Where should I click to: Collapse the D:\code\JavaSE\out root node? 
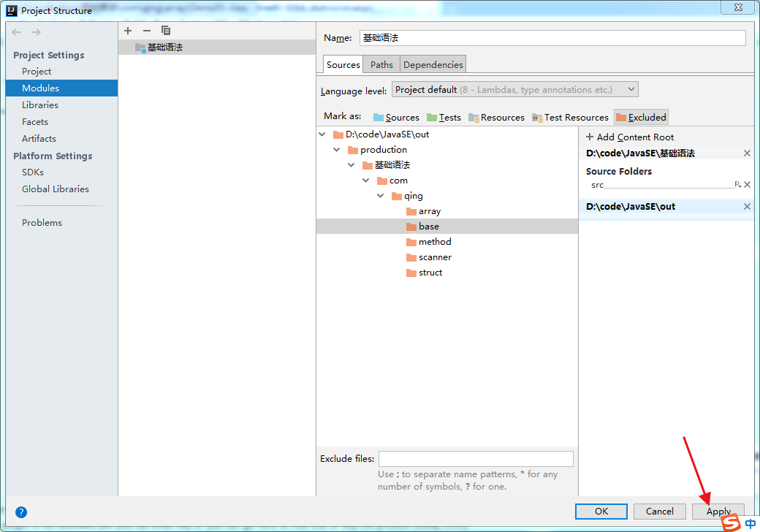click(x=322, y=134)
